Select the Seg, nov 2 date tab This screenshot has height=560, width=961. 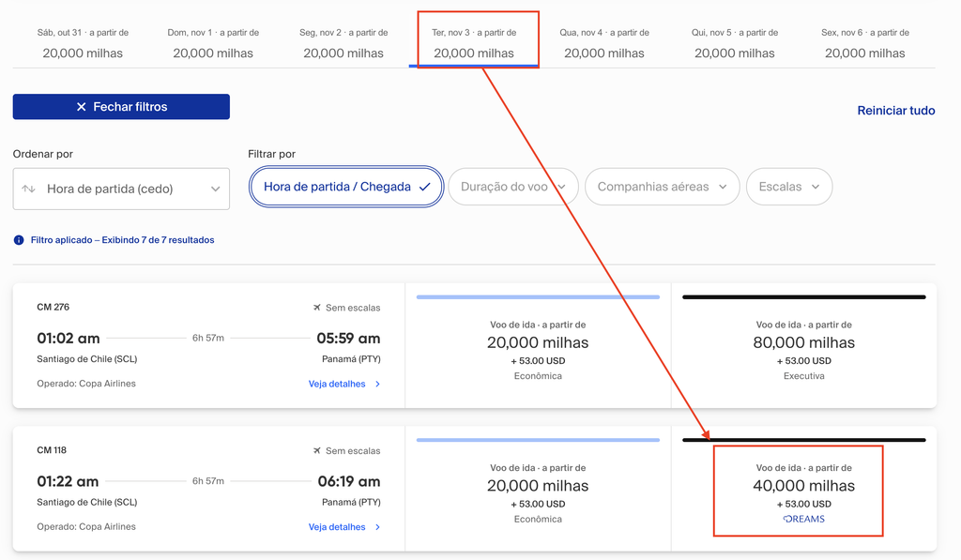pyautogui.click(x=343, y=43)
